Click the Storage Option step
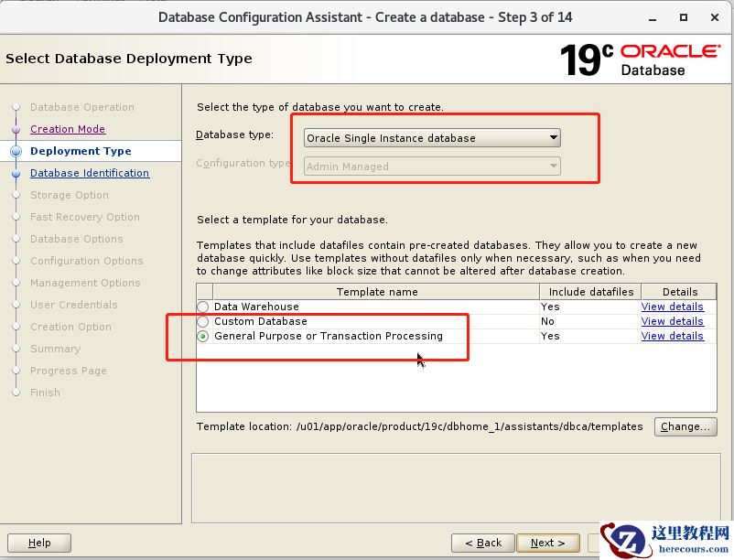Viewport: 734px width, 560px height. 70,195
